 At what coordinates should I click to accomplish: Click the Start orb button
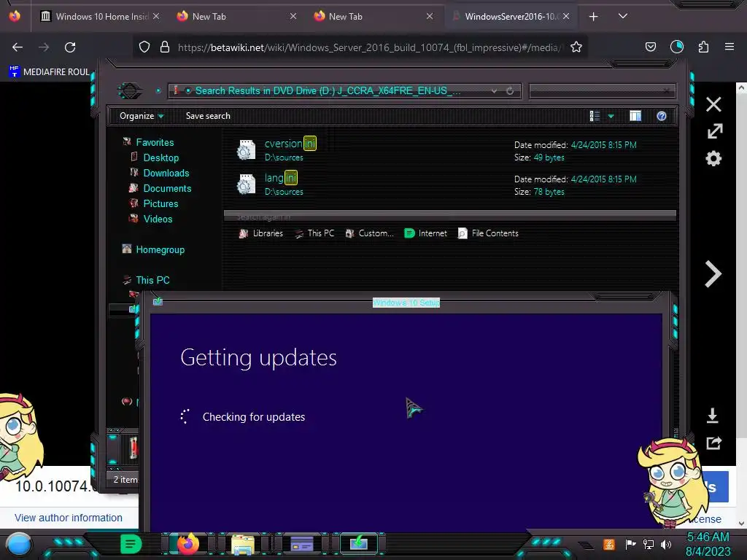(x=19, y=544)
